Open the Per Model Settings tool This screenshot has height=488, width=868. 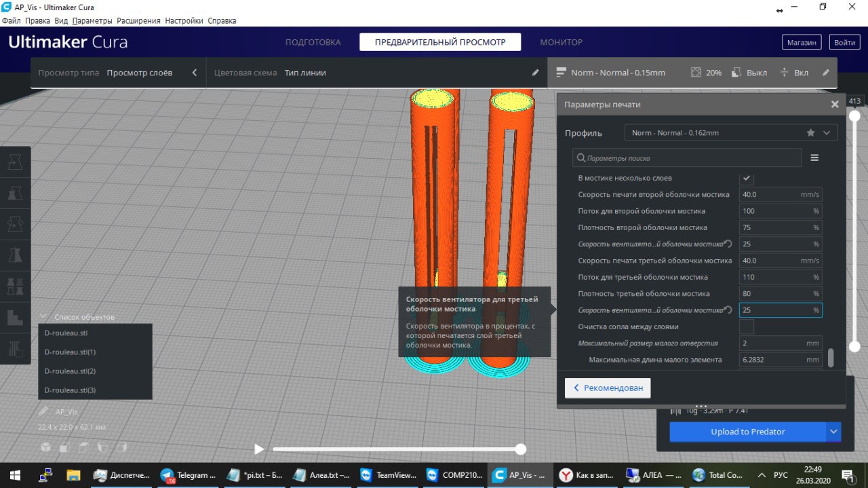(x=15, y=286)
